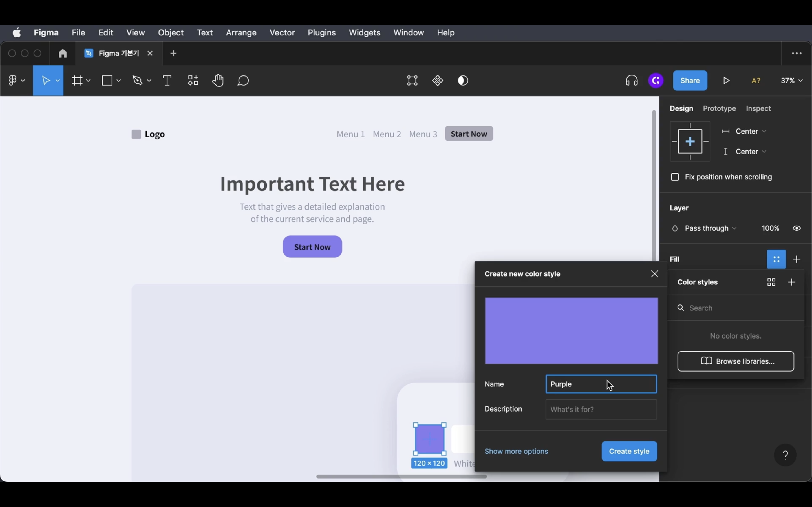This screenshot has height=507, width=812.
Task: Select the Comment tool
Action: pos(243,81)
